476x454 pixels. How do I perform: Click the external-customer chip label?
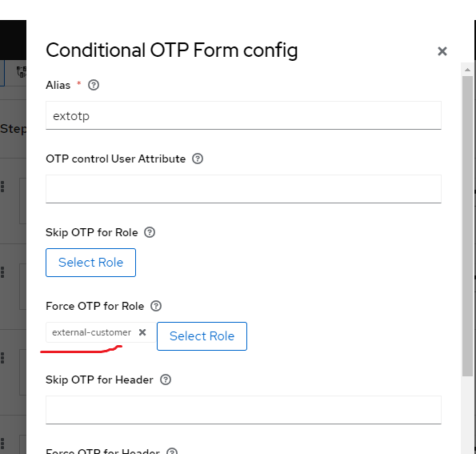[92, 332]
